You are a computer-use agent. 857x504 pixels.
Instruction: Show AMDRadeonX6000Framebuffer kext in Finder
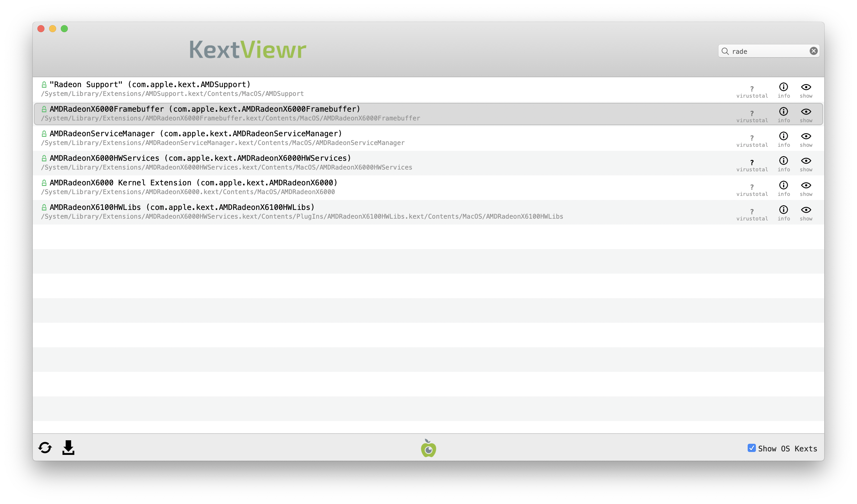(806, 112)
